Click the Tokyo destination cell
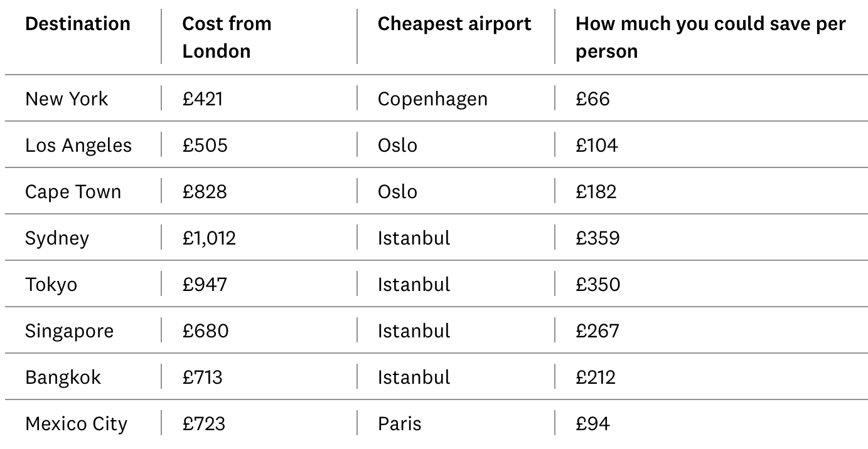Screen dimensions: 868x449 point(51,284)
